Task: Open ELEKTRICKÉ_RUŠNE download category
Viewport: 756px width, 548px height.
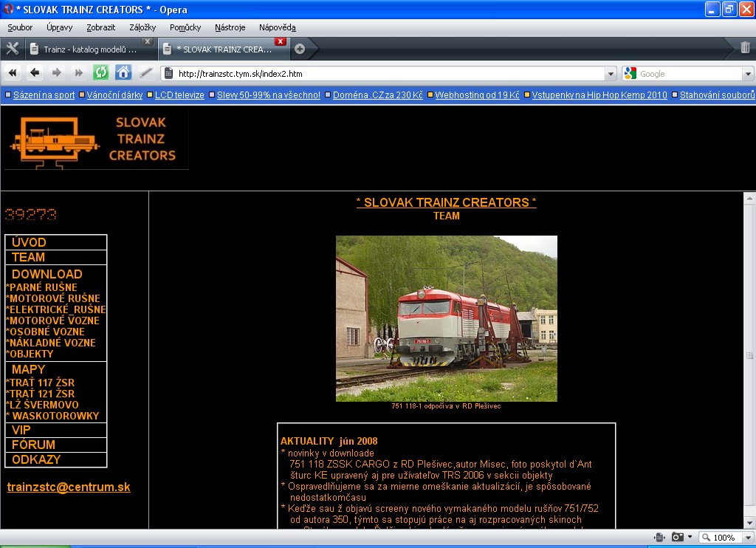Action: coord(56,309)
